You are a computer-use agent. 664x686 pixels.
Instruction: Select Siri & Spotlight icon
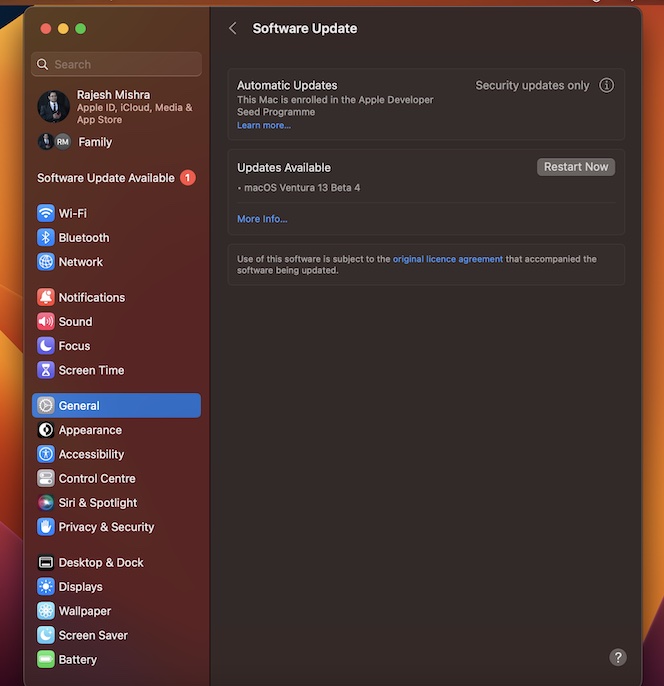click(x=45, y=503)
